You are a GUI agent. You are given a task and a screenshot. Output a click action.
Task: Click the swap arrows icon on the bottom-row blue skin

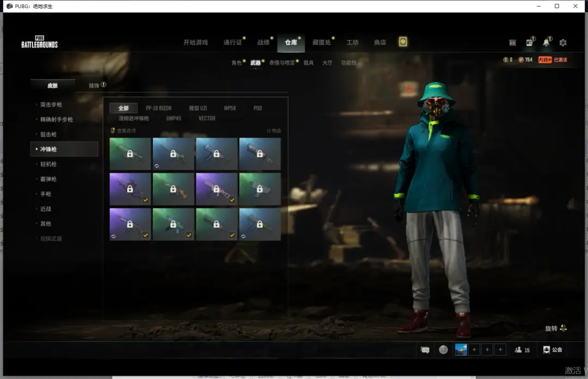(243, 237)
